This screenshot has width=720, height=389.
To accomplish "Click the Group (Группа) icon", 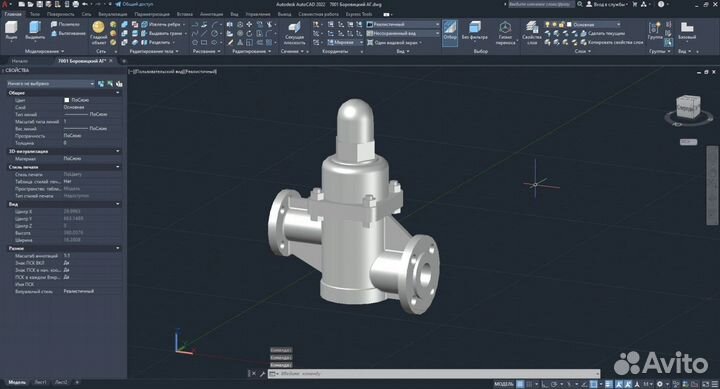I will coord(655,31).
